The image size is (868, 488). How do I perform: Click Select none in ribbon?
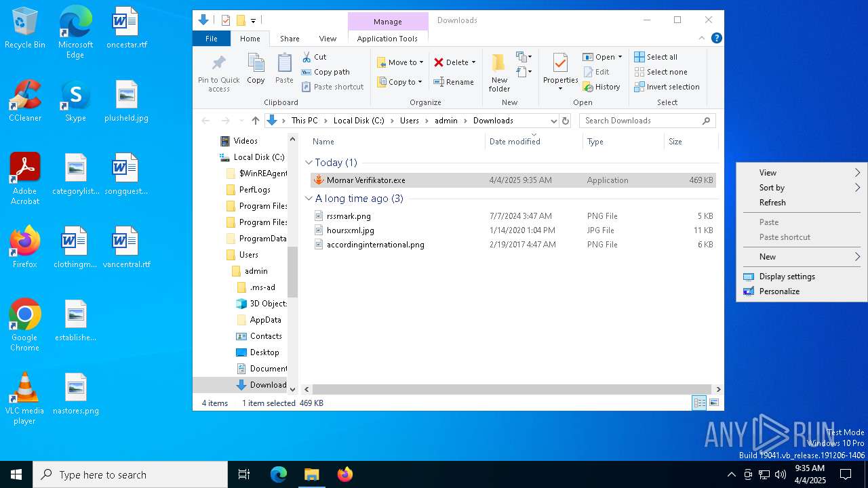[x=660, y=72]
